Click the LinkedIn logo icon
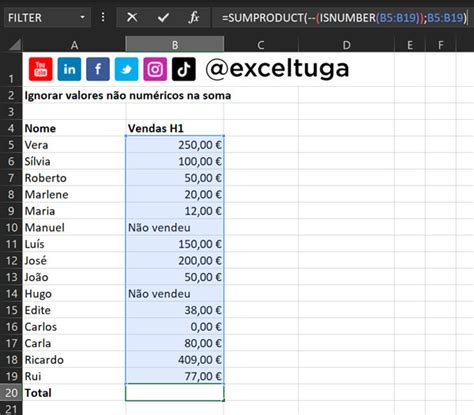 click(x=69, y=69)
